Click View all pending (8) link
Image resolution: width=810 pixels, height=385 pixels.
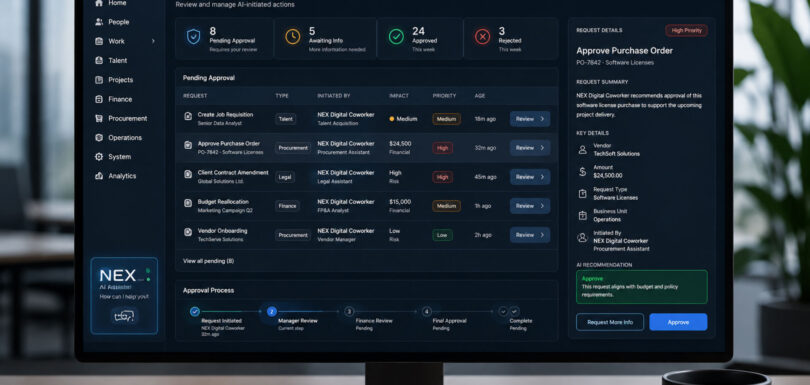pos(208,261)
